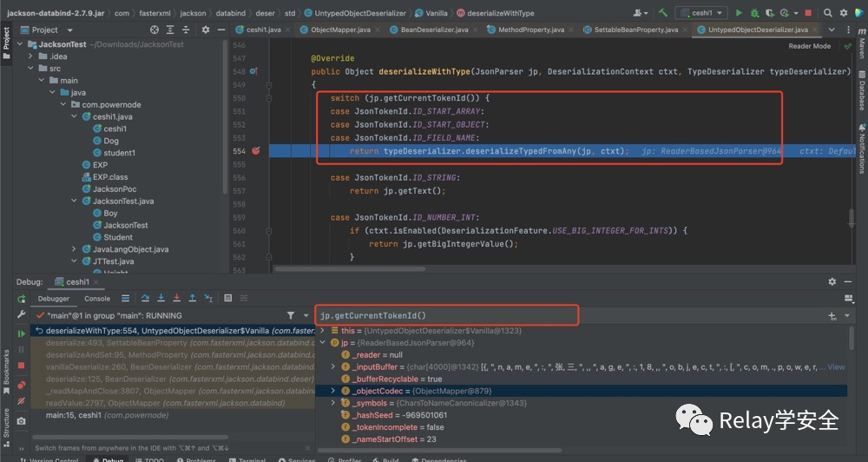Expand the JavaLangObject.java node

point(74,249)
